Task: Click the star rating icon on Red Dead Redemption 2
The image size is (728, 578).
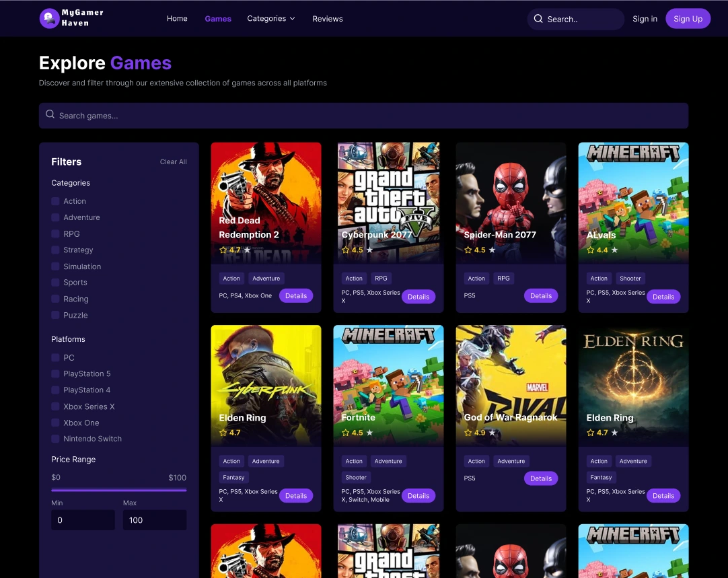Action: [223, 250]
